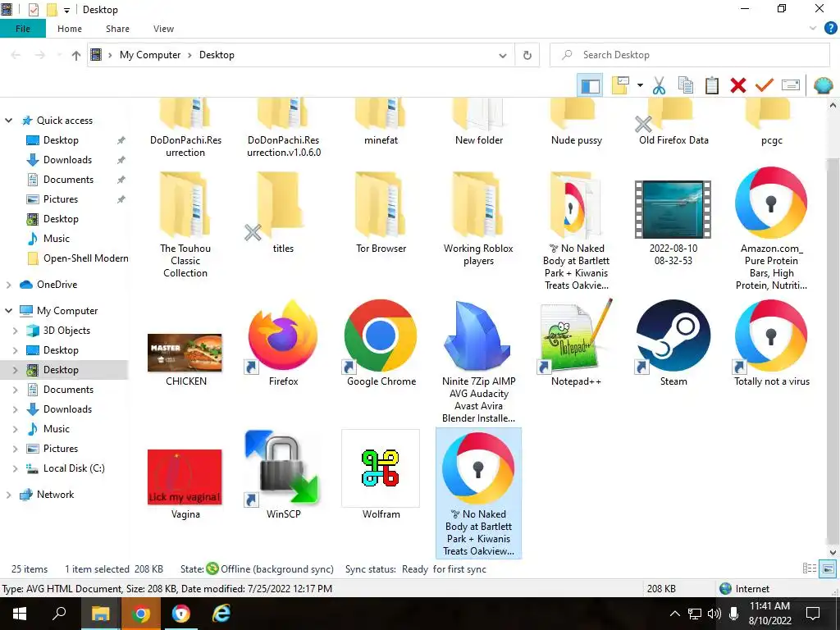Select the minefat folder
Image resolution: width=840 pixels, height=630 pixels.
(x=381, y=121)
